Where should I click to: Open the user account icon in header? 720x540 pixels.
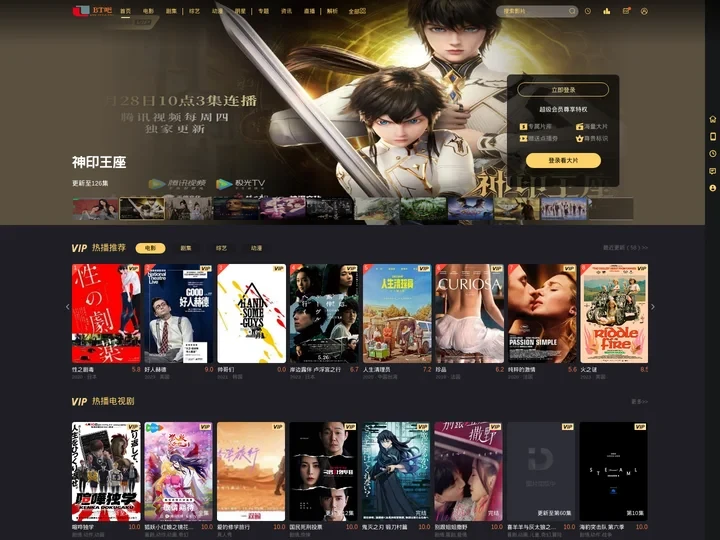(x=644, y=11)
